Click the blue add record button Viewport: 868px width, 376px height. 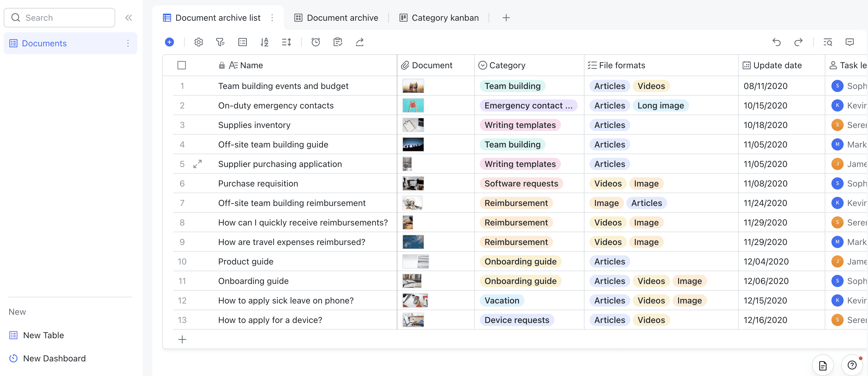(169, 42)
